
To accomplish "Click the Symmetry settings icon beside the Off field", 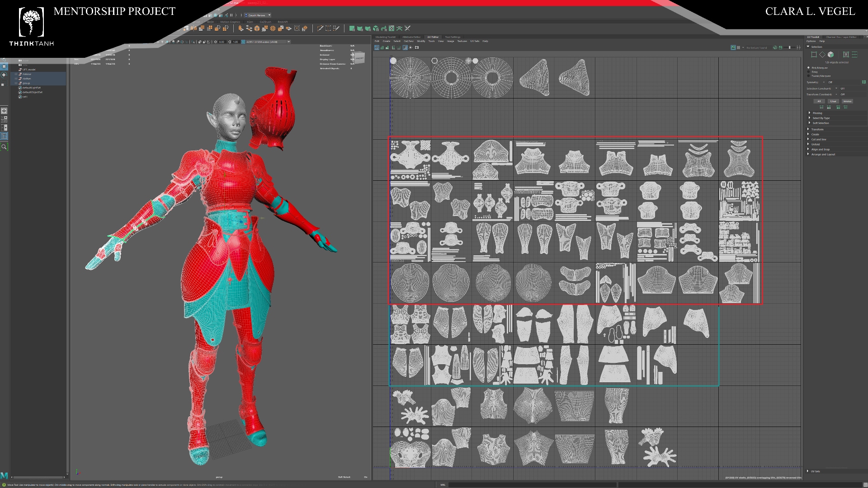I will point(864,82).
